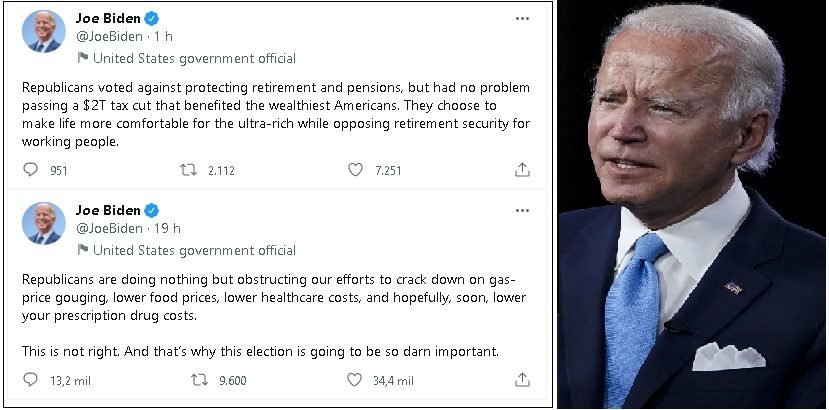Click Joe Biden name on first tweet
This screenshot has height=410, width=829.
(108, 18)
